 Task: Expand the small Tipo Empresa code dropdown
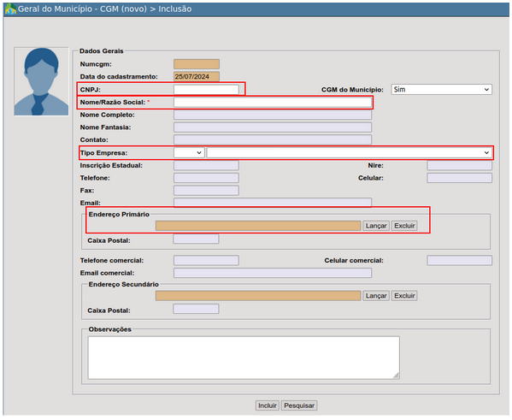189,152
